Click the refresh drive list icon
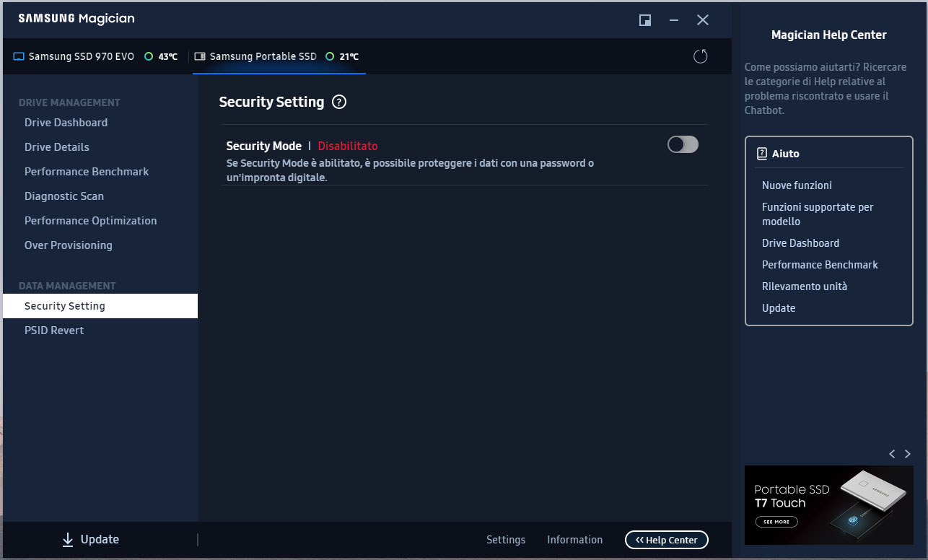928x560 pixels. [x=700, y=56]
